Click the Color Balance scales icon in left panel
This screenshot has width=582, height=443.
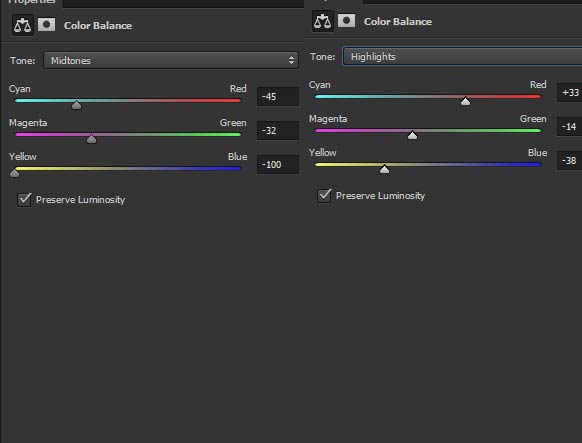tap(23, 25)
